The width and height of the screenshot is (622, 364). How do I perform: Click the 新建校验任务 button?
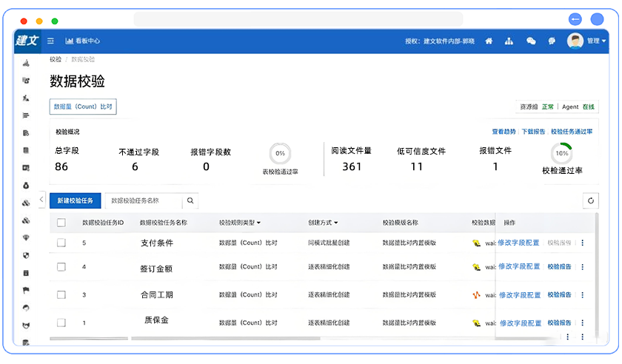point(75,200)
